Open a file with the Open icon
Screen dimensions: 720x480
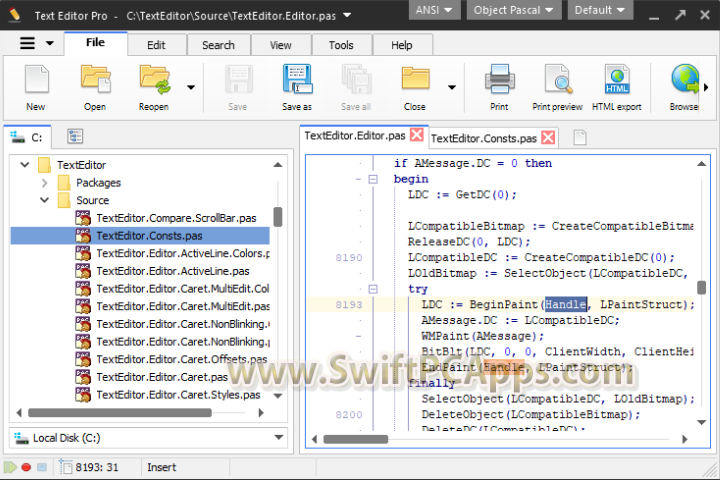(x=96, y=79)
